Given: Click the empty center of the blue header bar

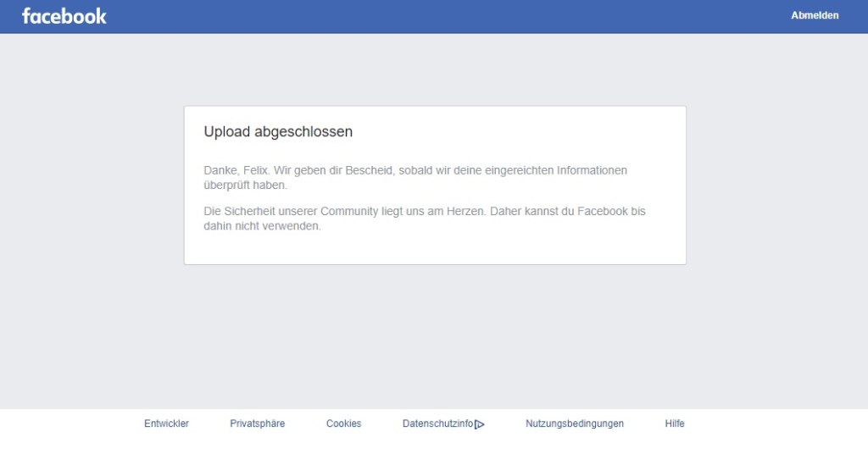Looking at the screenshot, I should [434, 16].
